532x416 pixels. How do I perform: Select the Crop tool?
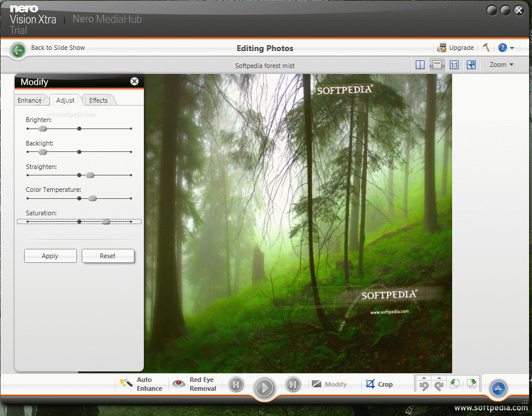click(x=379, y=384)
